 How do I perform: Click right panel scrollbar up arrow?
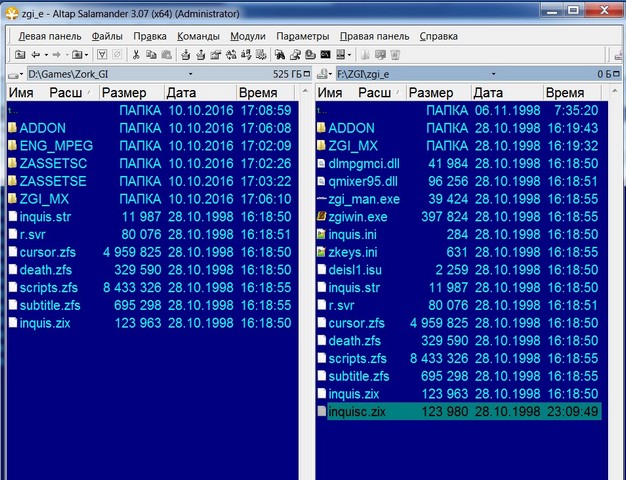point(614,92)
